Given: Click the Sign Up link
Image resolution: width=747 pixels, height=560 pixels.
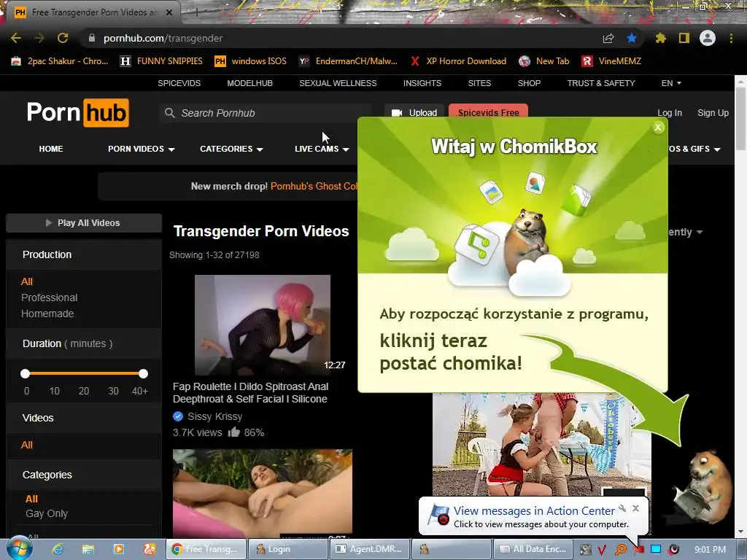Looking at the screenshot, I should [x=713, y=113].
